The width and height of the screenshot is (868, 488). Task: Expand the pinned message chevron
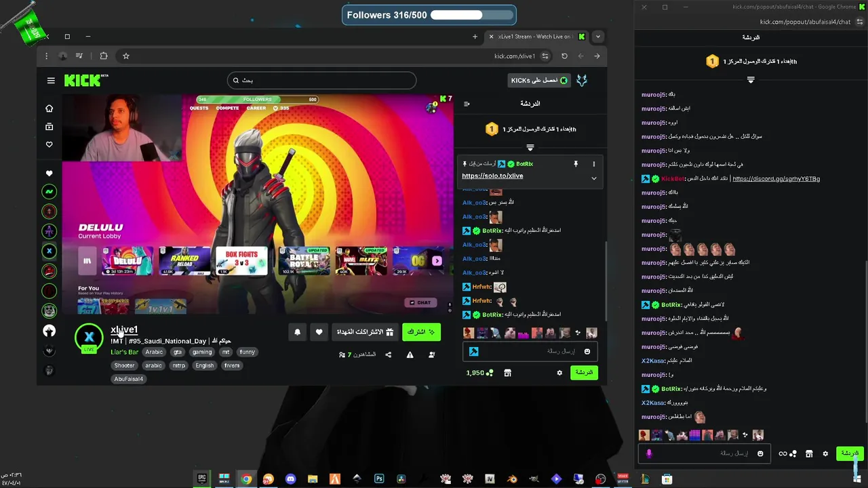593,178
